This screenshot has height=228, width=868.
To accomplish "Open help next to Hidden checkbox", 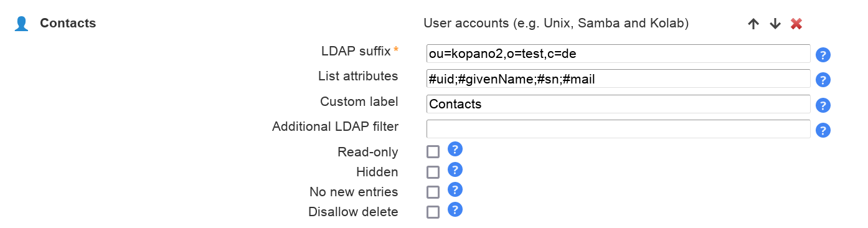I will click(455, 169).
